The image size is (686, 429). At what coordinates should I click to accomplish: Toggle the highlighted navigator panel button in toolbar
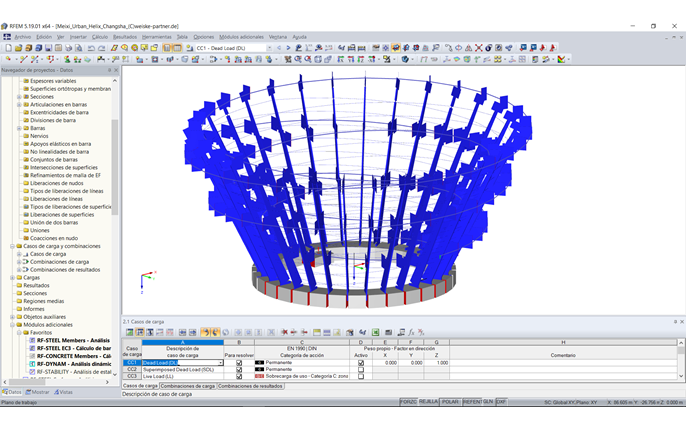(167, 48)
